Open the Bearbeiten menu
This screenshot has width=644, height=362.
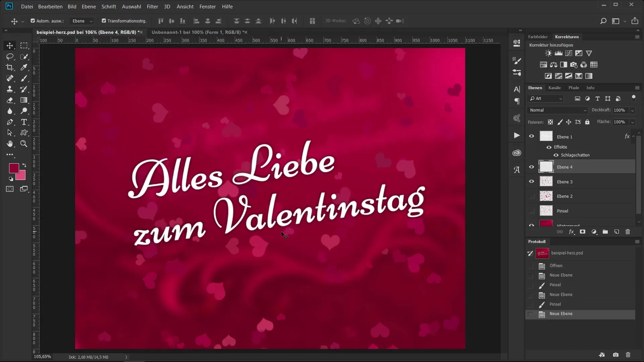pyautogui.click(x=50, y=6)
